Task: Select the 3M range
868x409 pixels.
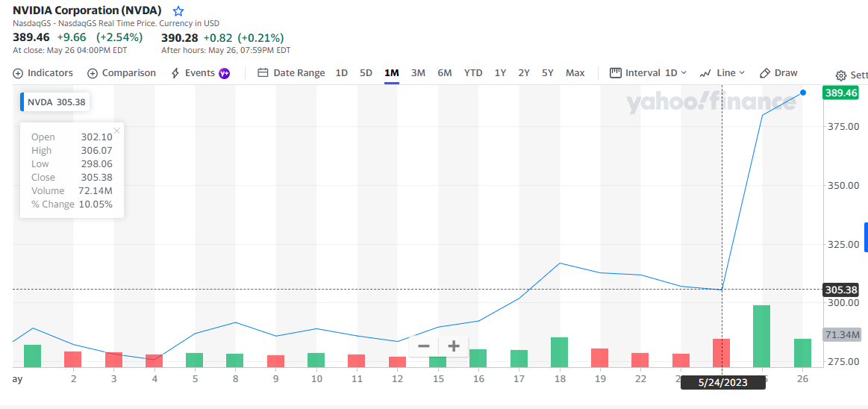Action: (418, 73)
